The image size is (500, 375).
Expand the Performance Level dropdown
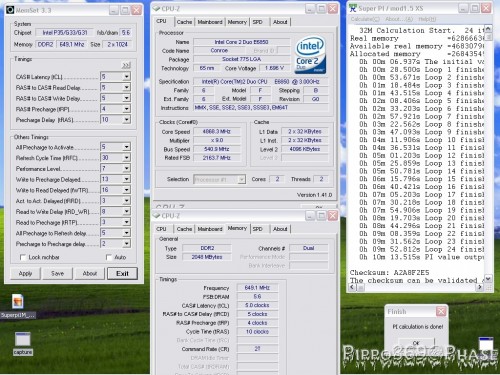pyautogui.click(x=126, y=168)
